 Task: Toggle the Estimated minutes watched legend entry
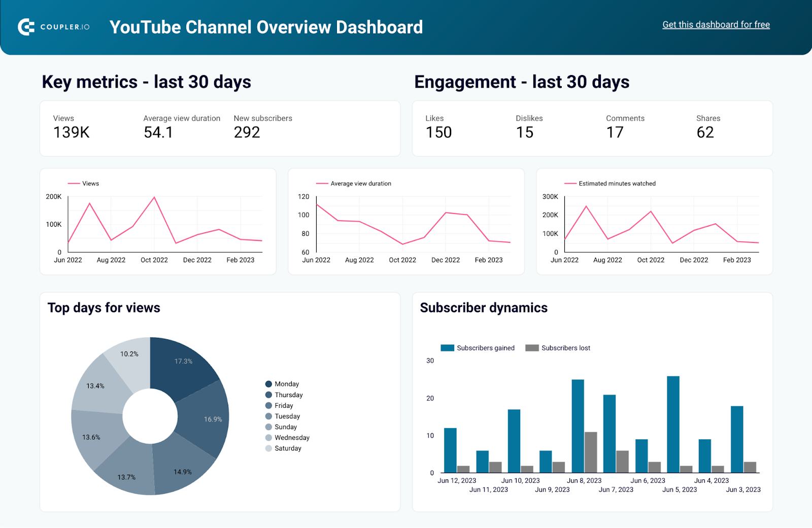tap(610, 183)
